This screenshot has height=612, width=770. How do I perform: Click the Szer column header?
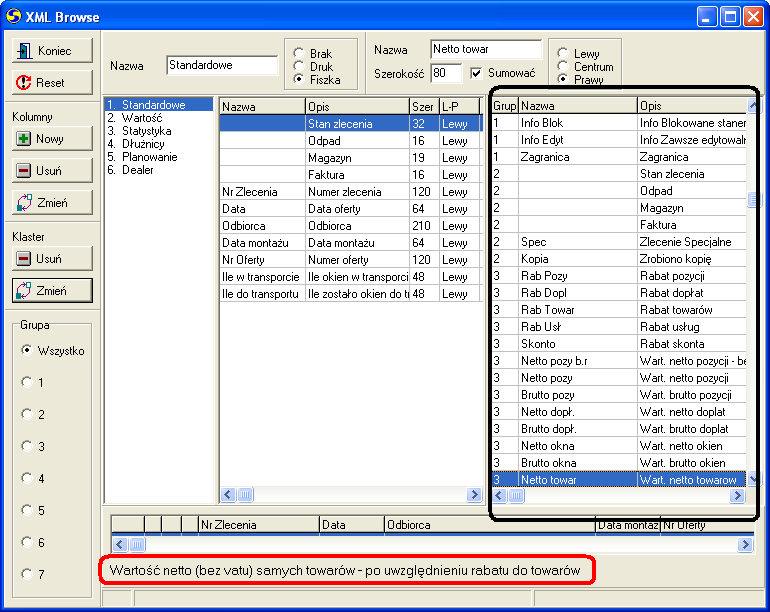424,107
